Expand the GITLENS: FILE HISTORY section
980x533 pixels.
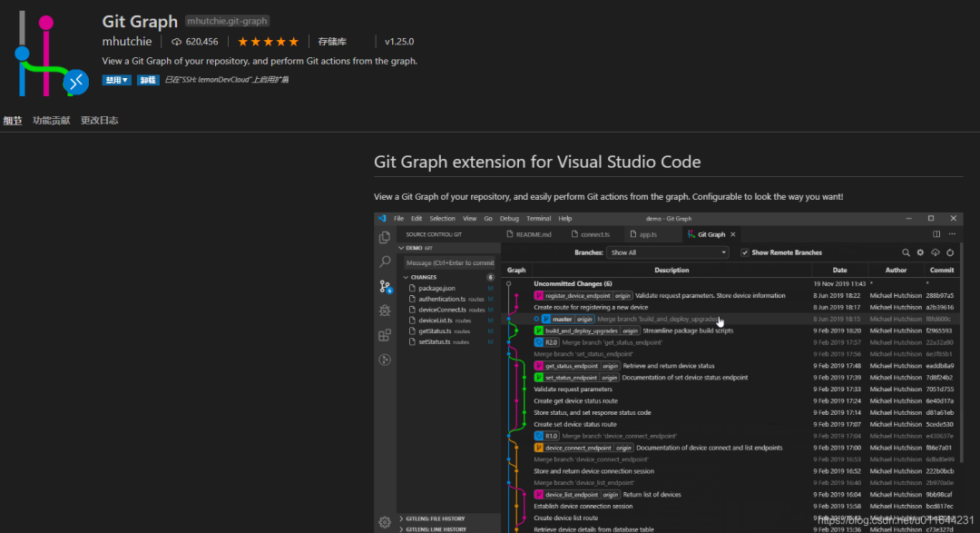tap(449, 518)
